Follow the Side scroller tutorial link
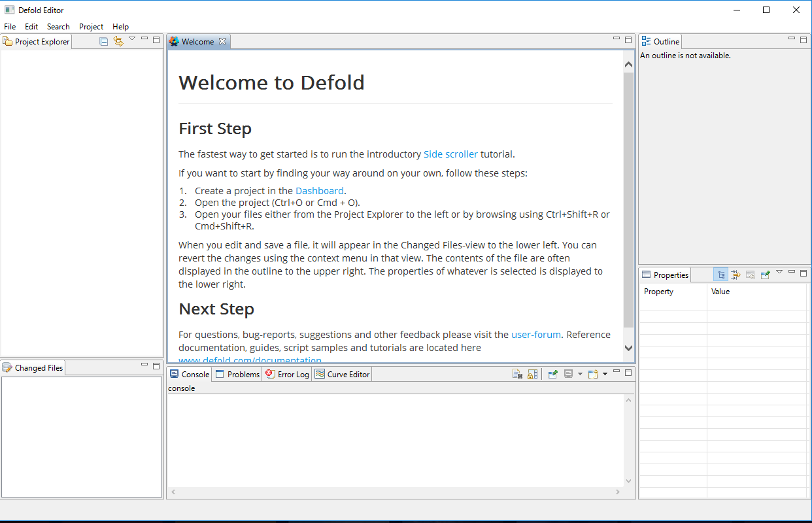812x523 pixels. click(450, 154)
